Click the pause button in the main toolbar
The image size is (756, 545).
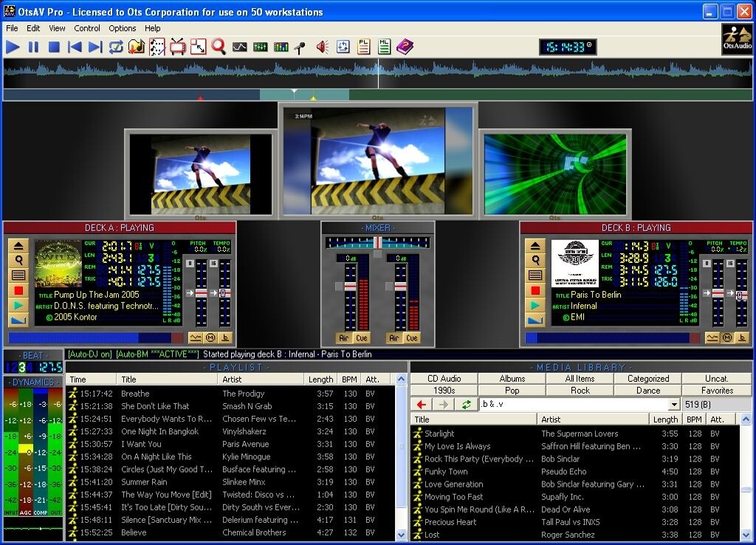click(33, 47)
